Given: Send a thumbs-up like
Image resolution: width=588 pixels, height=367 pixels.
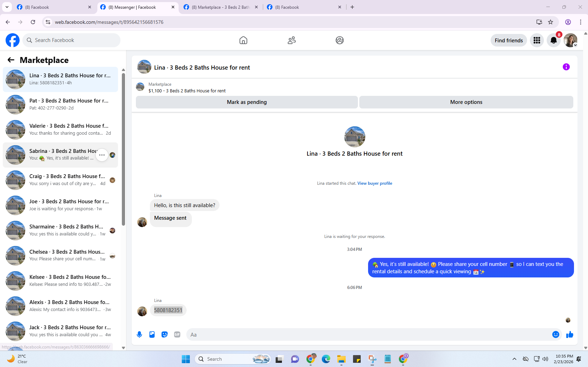Looking at the screenshot, I should [570, 334].
